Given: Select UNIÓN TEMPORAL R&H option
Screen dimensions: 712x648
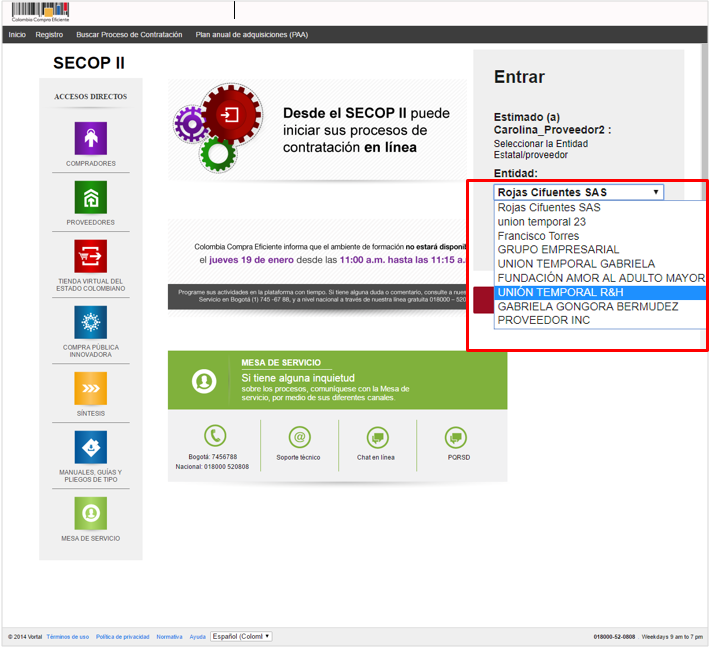Looking at the screenshot, I should pyautogui.click(x=599, y=293).
